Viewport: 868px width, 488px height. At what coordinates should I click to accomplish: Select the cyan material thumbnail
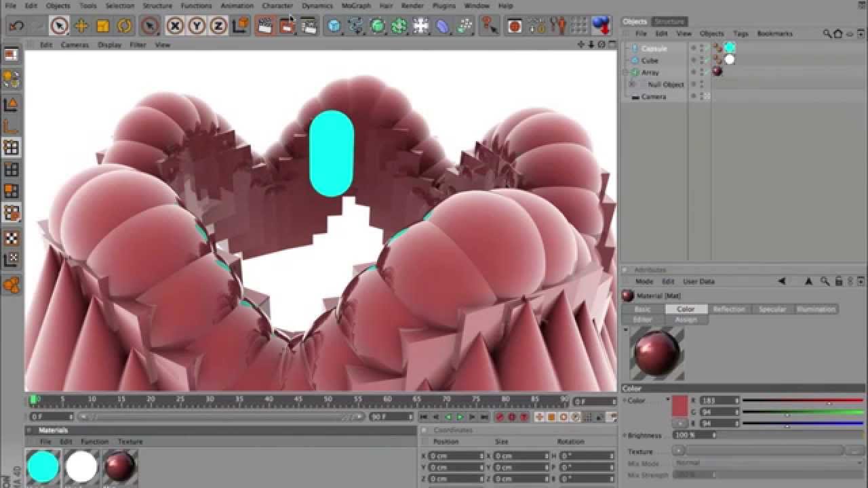click(x=43, y=466)
